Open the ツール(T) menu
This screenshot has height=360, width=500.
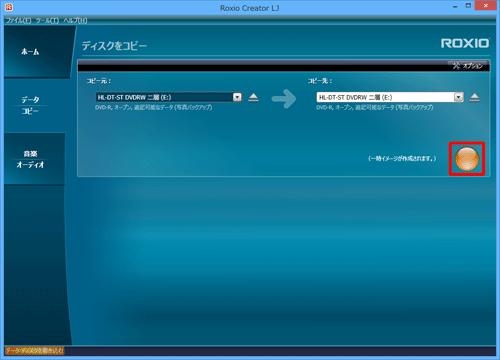[x=47, y=21]
